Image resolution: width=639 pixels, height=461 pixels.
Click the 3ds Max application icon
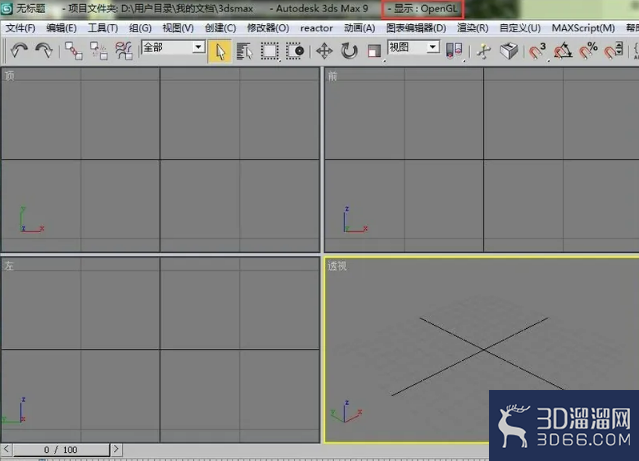[7, 9]
